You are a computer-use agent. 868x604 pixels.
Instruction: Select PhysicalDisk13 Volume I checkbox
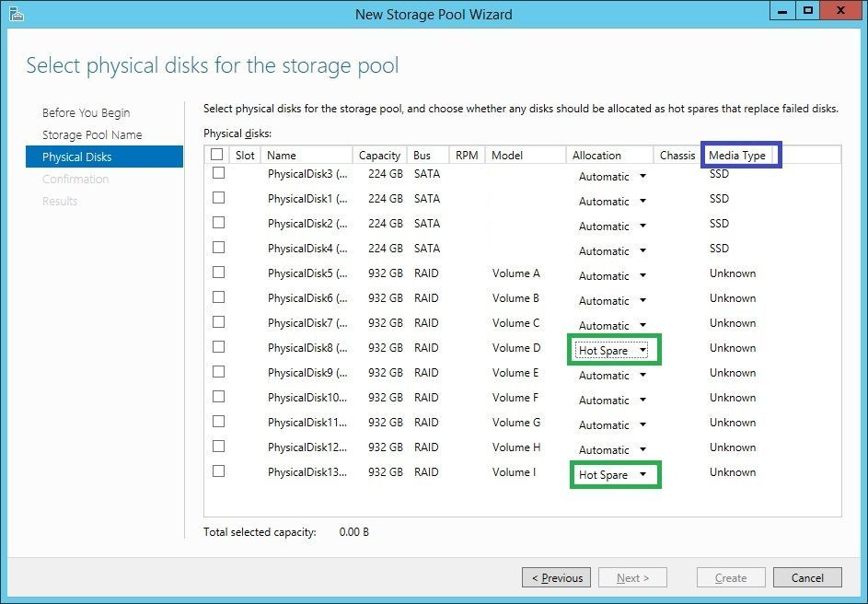(219, 471)
